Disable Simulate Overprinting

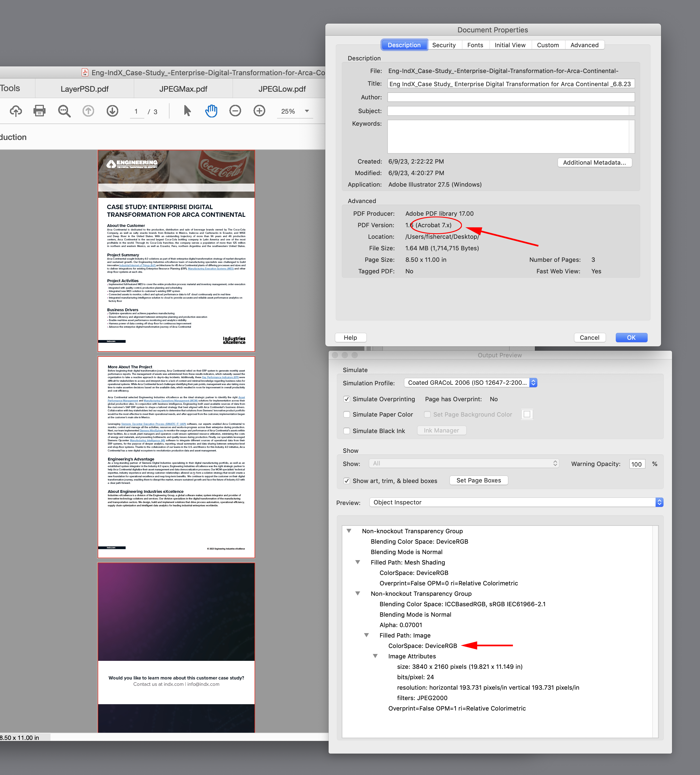pyautogui.click(x=347, y=399)
